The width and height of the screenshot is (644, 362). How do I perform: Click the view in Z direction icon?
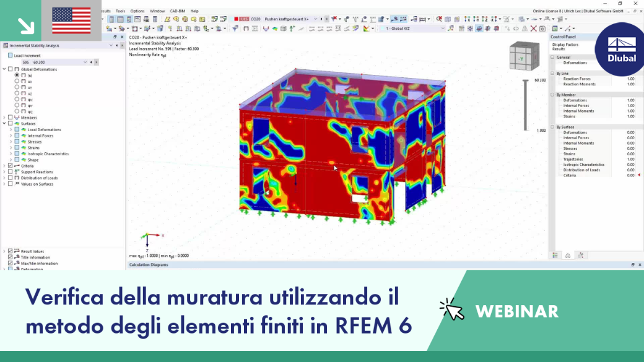point(485,19)
